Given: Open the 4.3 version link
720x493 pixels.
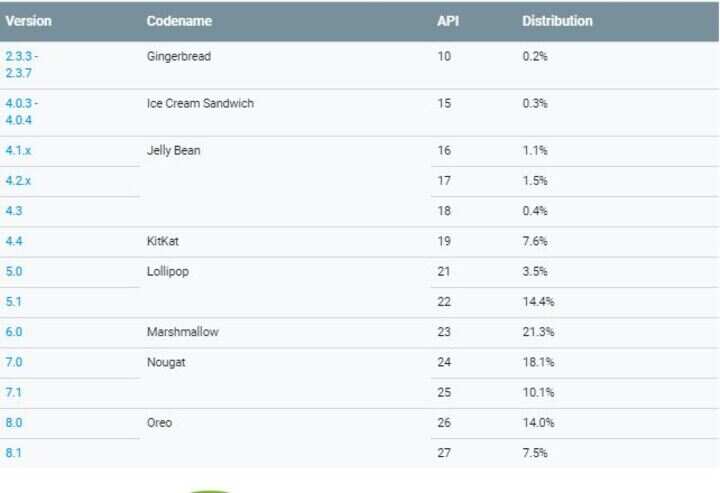Looking at the screenshot, I should coord(14,211).
